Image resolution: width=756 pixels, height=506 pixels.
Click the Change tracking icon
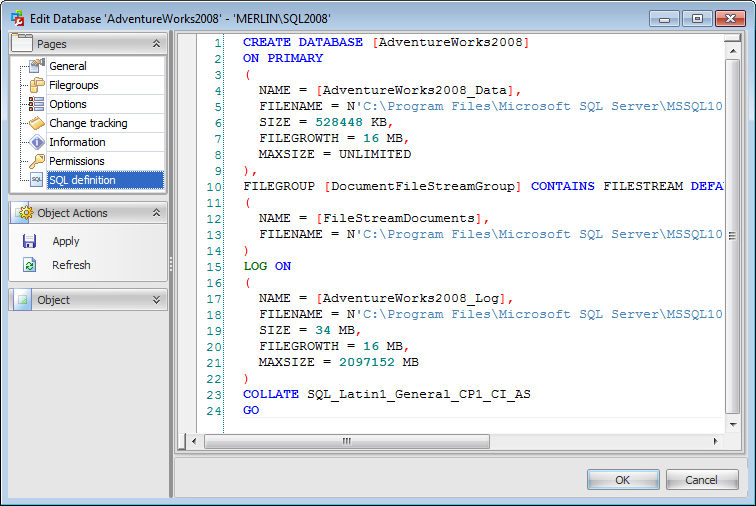tap(37, 123)
